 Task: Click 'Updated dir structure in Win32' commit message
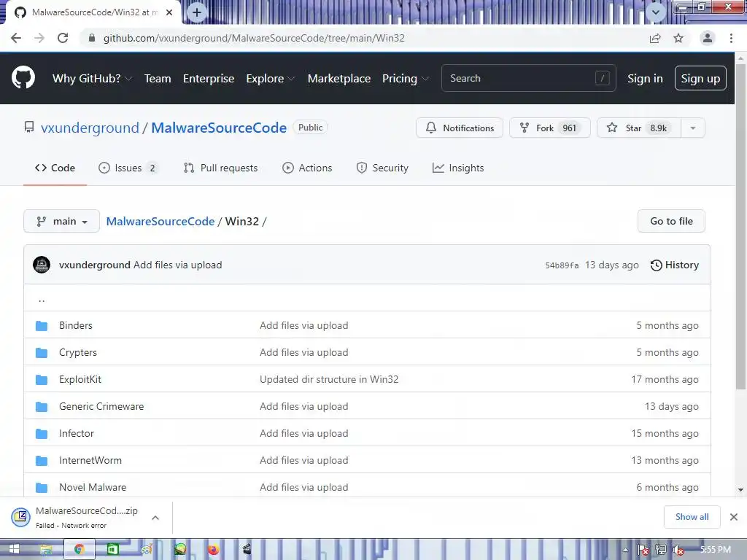[329, 379]
